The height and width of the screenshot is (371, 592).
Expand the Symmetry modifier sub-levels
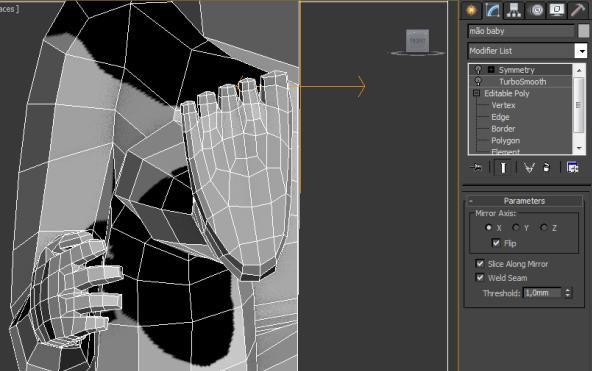[x=491, y=69]
